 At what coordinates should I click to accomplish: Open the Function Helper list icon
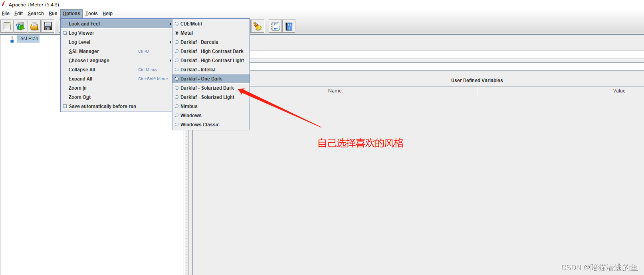(x=275, y=26)
